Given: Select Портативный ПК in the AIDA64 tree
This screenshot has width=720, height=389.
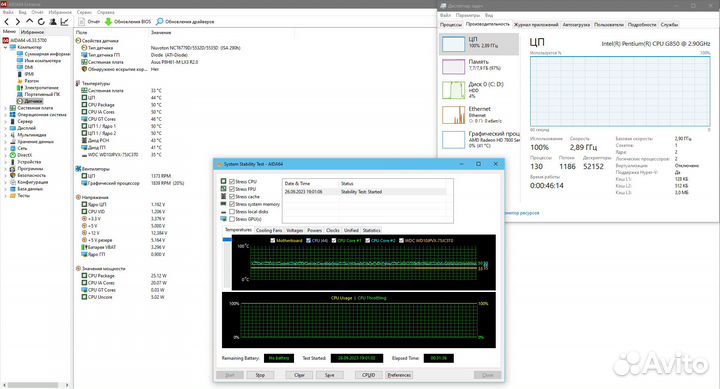Looking at the screenshot, I should click(x=39, y=94).
